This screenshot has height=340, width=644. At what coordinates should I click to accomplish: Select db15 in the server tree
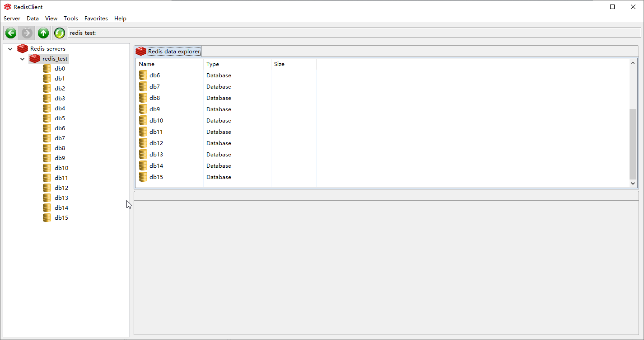coord(61,218)
